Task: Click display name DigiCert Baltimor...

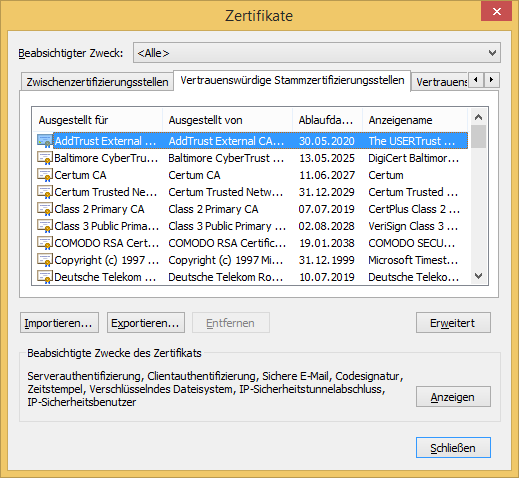Action: click(414, 158)
